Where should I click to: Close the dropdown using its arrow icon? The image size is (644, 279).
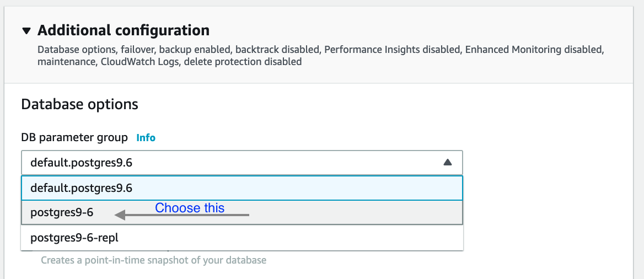point(448,163)
